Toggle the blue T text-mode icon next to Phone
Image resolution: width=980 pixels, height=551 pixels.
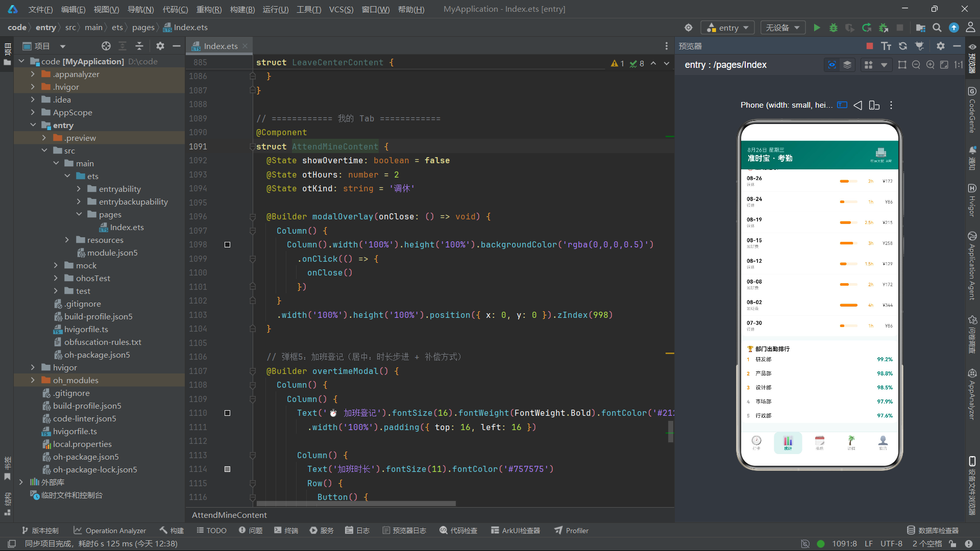[842, 105]
